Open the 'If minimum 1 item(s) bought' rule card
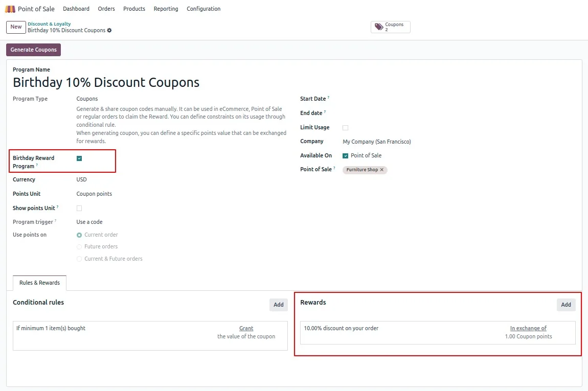The width and height of the screenshot is (588, 391). point(150,335)
